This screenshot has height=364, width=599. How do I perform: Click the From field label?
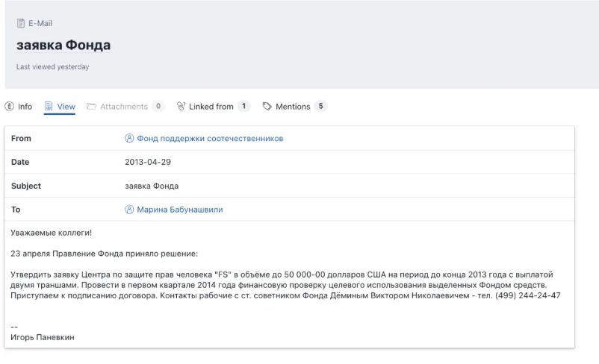coord(21,139)
